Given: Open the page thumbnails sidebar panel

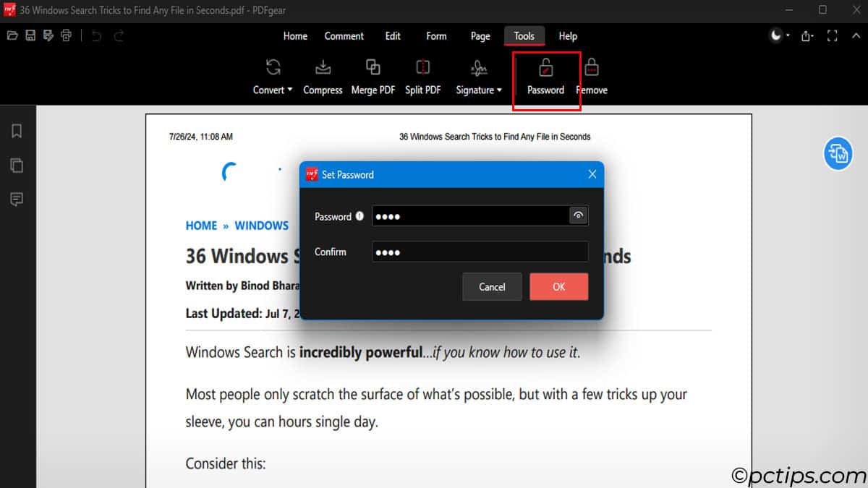Looking at the screenshot, I should point(17,165).
